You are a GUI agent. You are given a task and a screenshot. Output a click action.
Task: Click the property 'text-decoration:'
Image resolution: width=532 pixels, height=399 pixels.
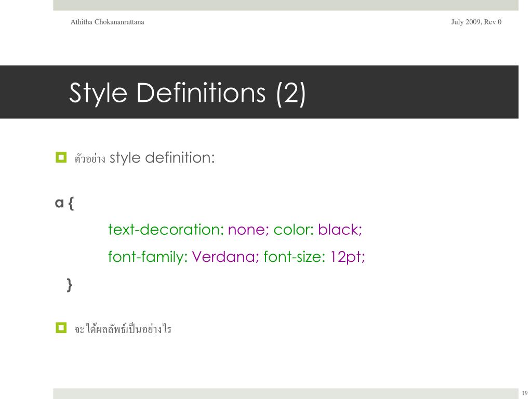pos(166,230)
